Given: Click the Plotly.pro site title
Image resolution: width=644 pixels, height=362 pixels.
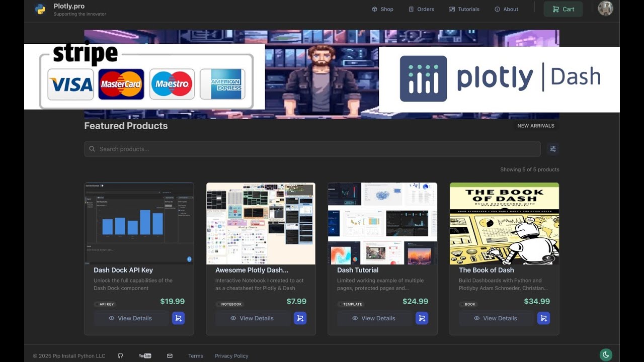Looking at the screenshot, I should pos(69,6).
